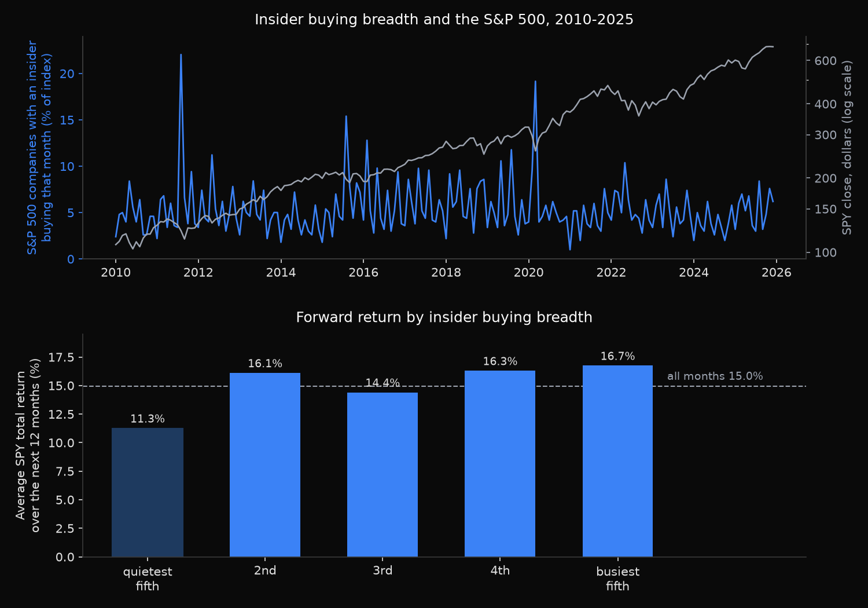
Task: Click the '15.0' tick on the bar chart axis
Action: (61, 386)
